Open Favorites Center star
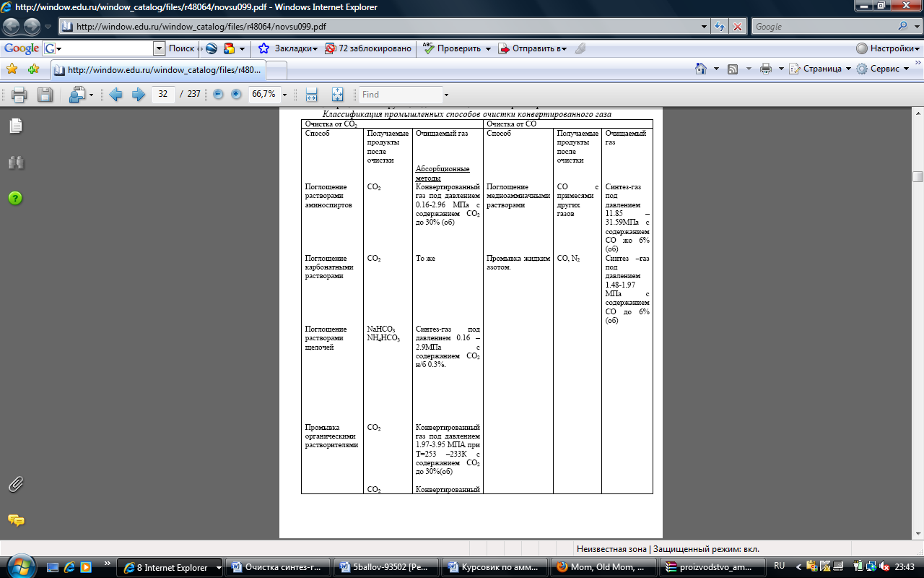This screenshot has height=578, width=924. 12,69
